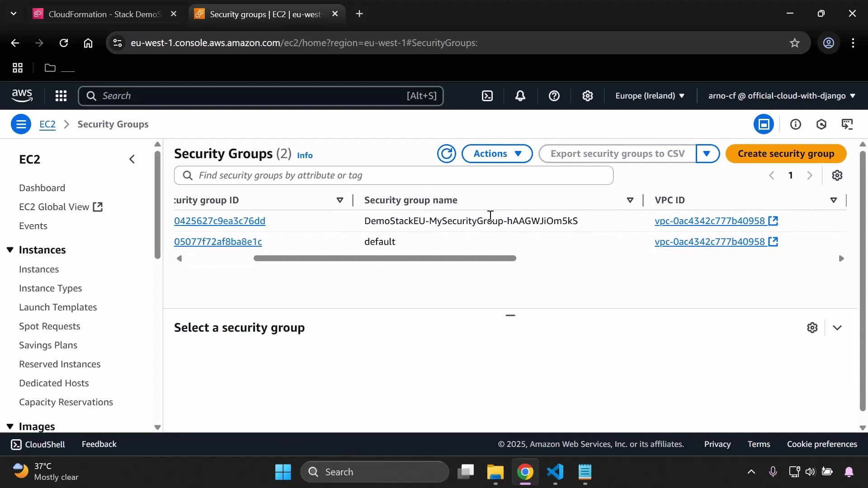Select Instance Types in the sidebar
The width and height of the screenshot is (868, 488).
pyautogui.click(x=50, y=288)
